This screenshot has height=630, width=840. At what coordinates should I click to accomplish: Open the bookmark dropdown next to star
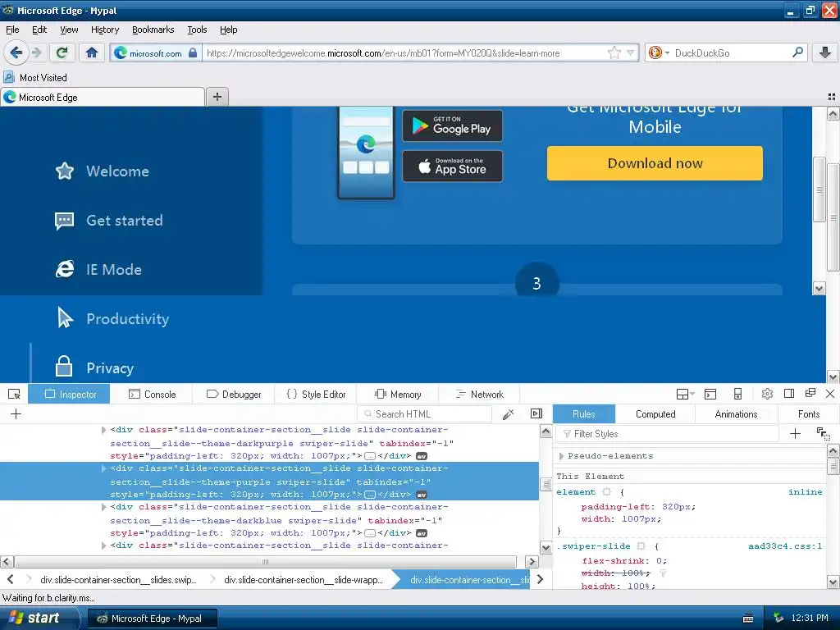pos(631,53)
